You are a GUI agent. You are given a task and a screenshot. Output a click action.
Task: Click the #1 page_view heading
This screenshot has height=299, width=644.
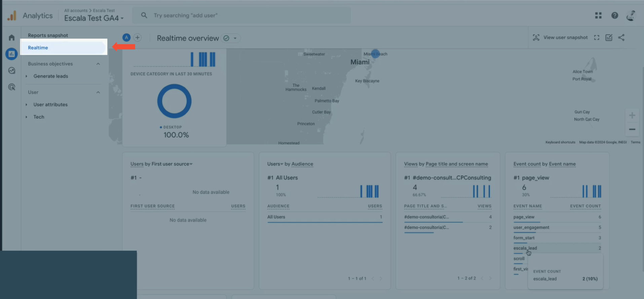pos(531,178)
